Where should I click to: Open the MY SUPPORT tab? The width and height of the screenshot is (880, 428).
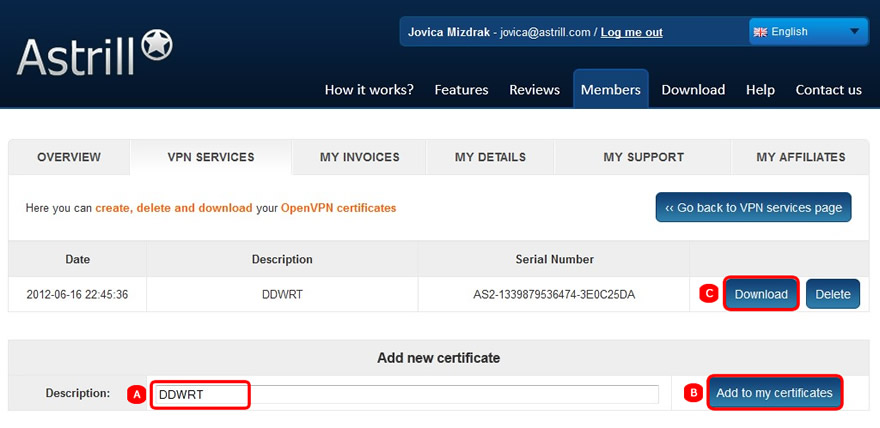(x=643, y=158)
